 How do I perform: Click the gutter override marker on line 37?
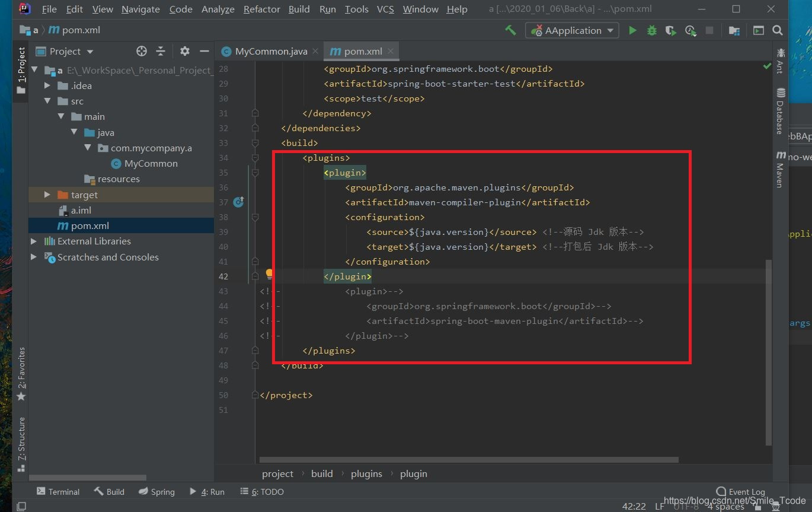click(x=239, y=202)
